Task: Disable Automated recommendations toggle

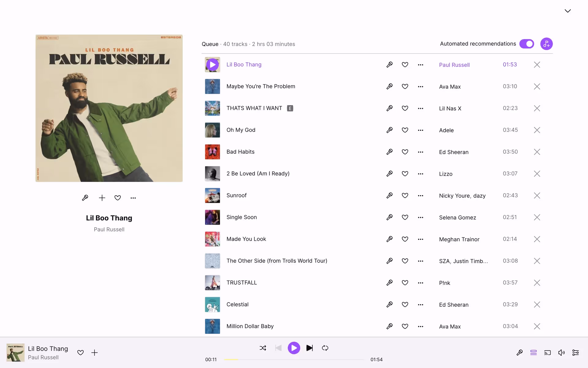Action: (x=526, y=44)
